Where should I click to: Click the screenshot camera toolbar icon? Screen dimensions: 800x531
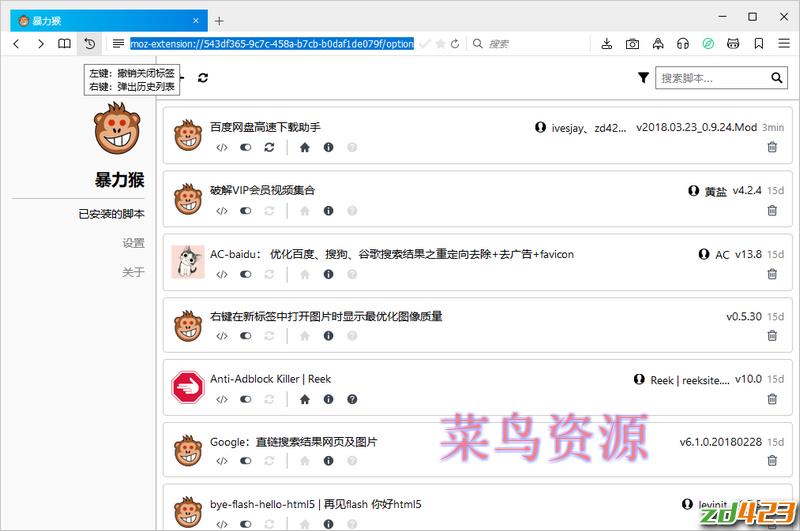(x=632, y=44)
